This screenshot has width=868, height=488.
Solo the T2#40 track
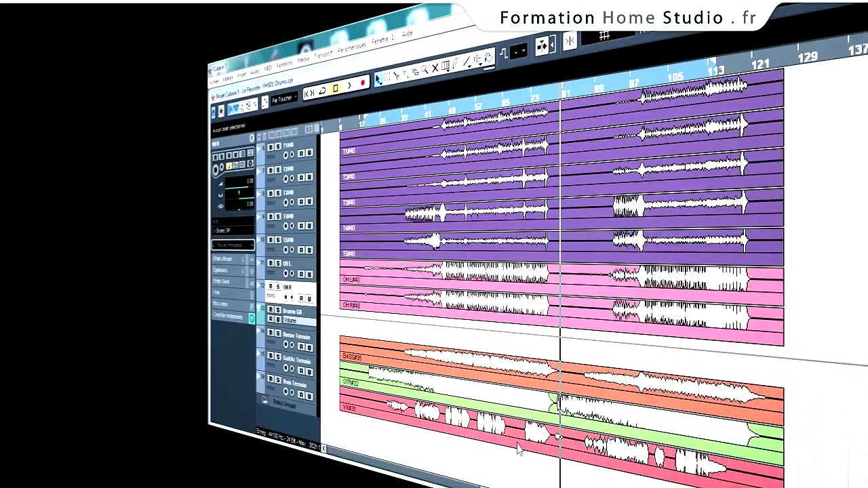coord(277,170)
